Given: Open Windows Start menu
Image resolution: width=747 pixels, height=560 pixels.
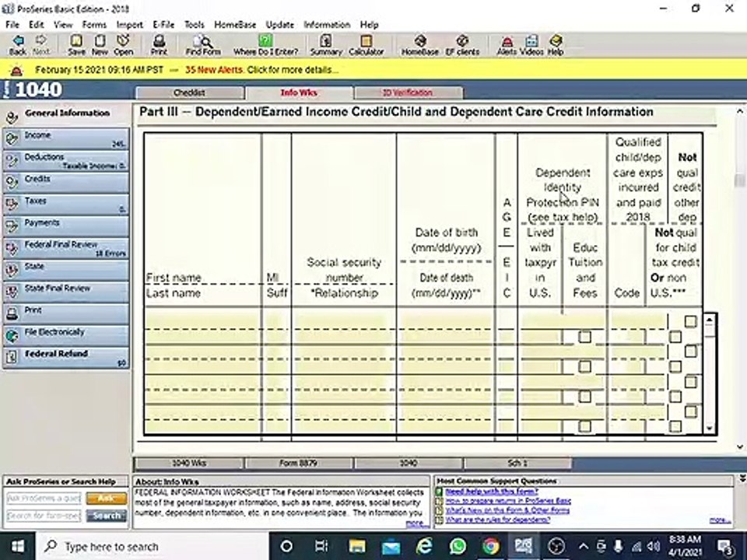Looking at the screenshot, I should pyautogui.click(x=17, y=546).
